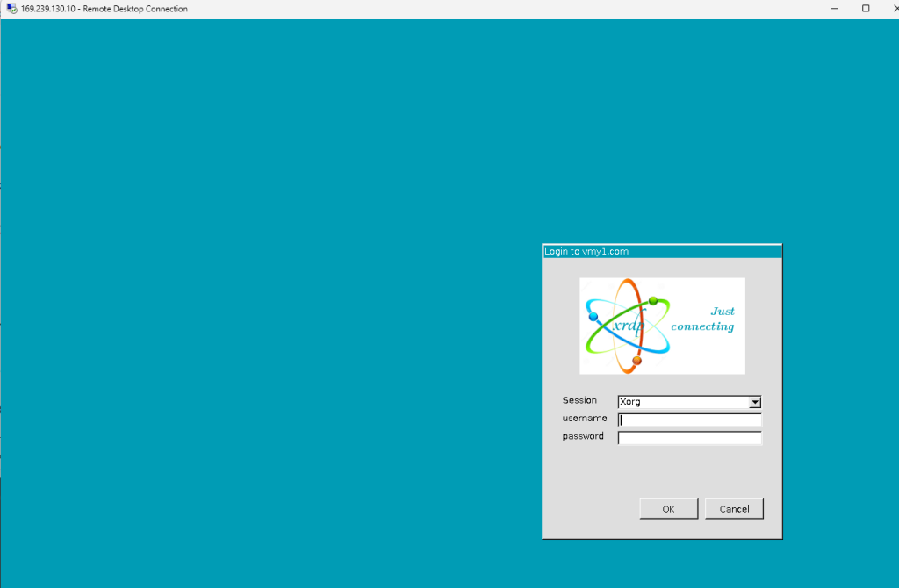The image size is (899, 588).
Task: Click the password input field
Action: click(x=689, y=437)
